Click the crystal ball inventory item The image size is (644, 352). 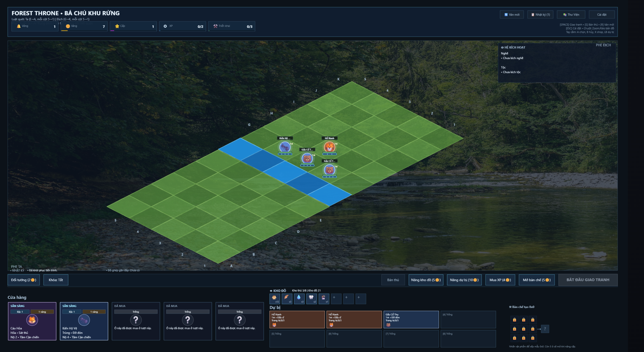[324, 299]
